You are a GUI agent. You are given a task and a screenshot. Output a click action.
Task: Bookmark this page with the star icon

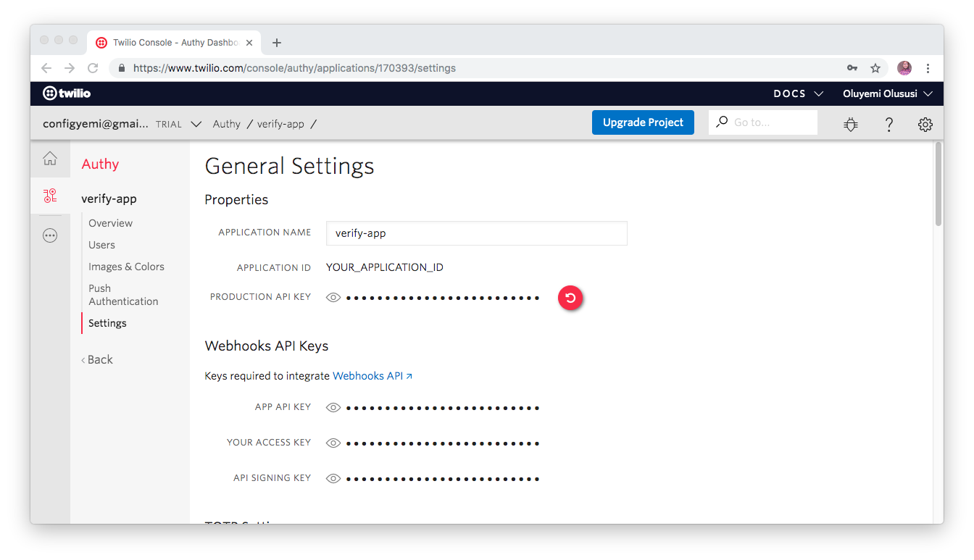click(875, 68)
